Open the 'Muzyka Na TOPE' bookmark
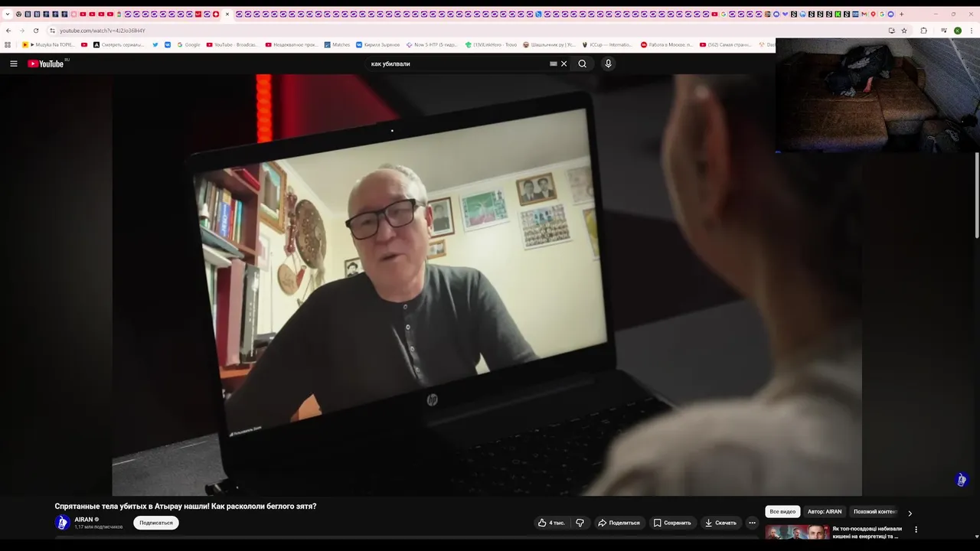The image size is (980, 551). click(48, 45)
